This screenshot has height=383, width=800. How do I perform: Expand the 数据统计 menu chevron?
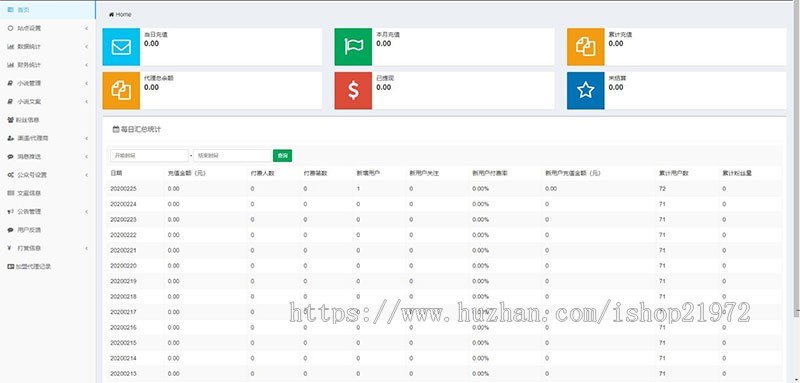pyautogui.click(x=87, y=46)
